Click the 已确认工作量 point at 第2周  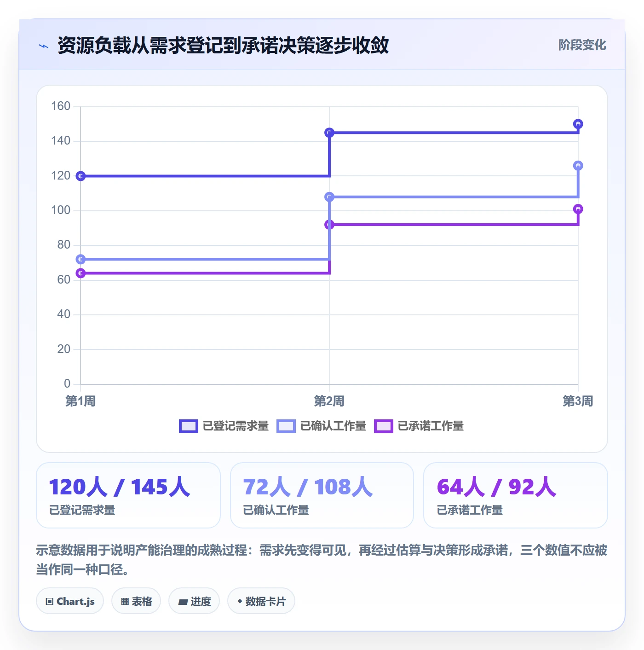pyautogui.click(x=329, y=197)
